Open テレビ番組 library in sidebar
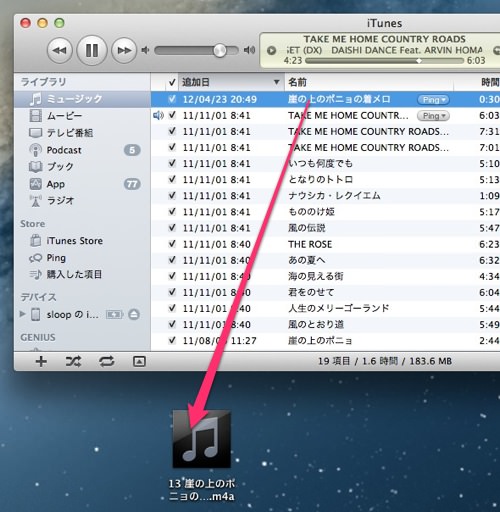Screen dimensions: 500x512 pos(82,133)
